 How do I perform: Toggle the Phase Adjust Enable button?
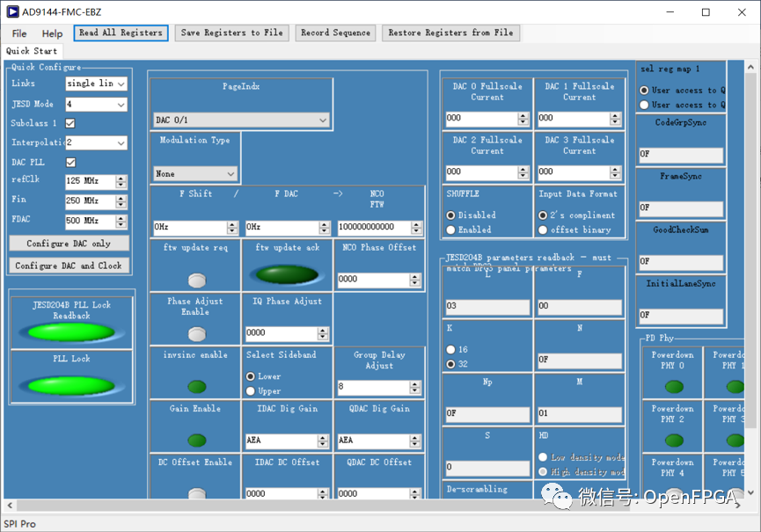[x=196, y=333]
